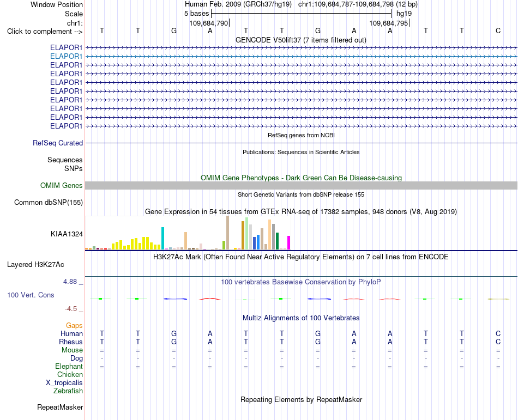Click the 109,684,795 ruler position
Screen dimensions: 518x420
[x=389, y=23]
